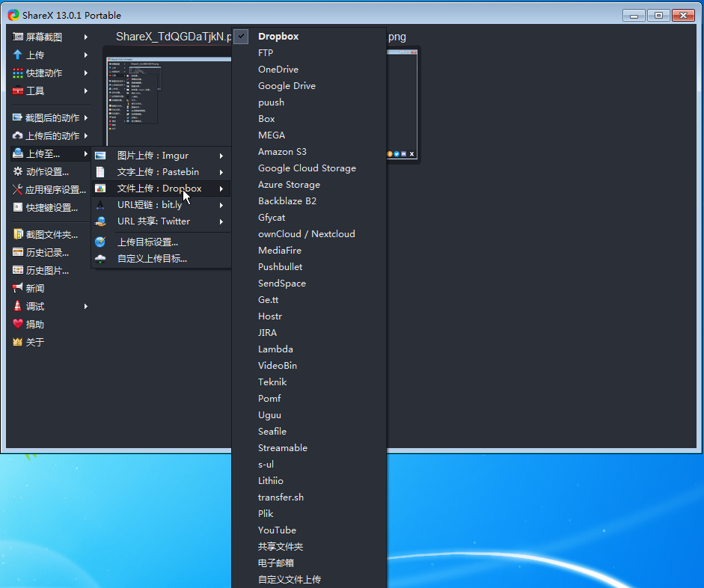Image resolution: width=704 pixels, height=588 pixels.
Task: Expand the URL短链: bit.ly submenu arrow
Action: pos(221,205)
